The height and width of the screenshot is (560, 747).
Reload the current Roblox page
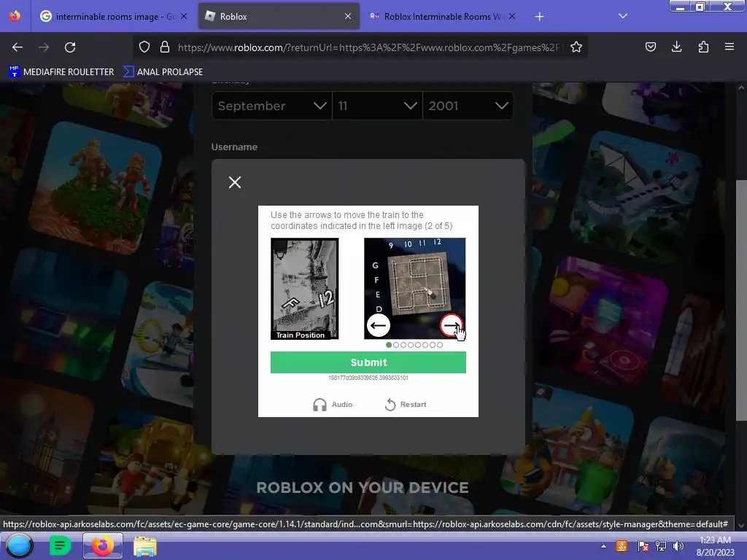pos(70,47)
